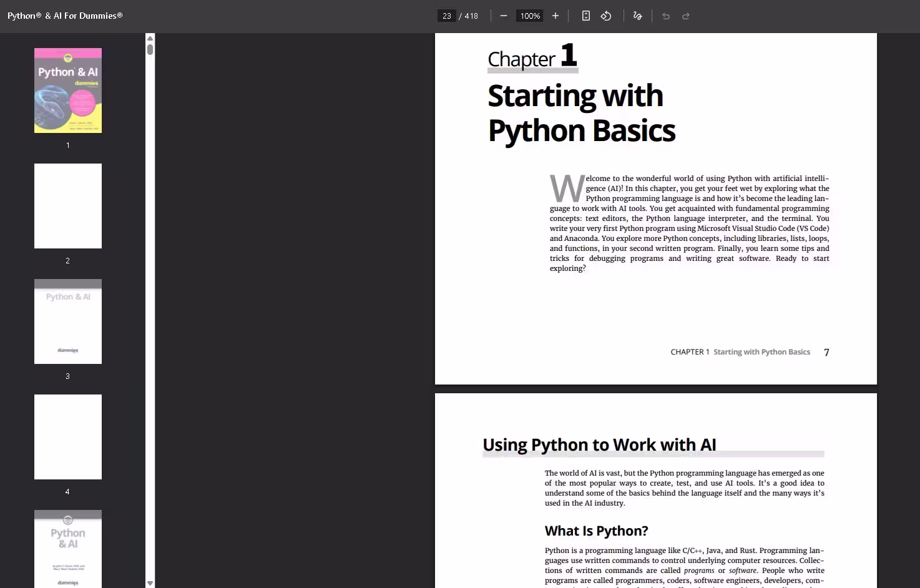
Task: Click the sidebar scrollbar up arrow
Action: [x=150, y=38]
